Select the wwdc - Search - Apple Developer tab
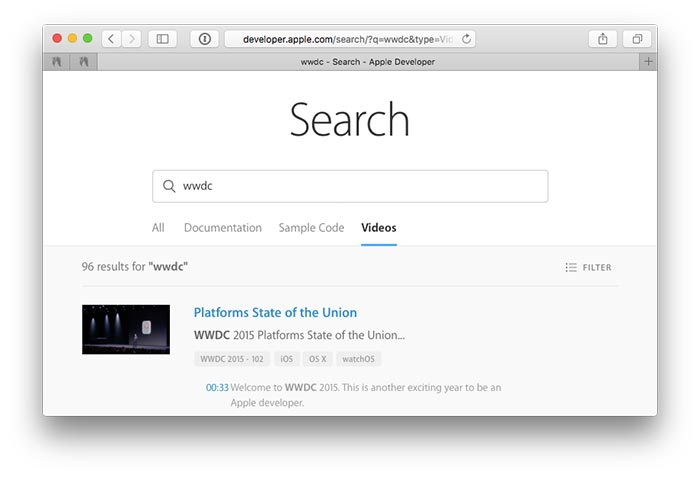 tap(368, 62)
